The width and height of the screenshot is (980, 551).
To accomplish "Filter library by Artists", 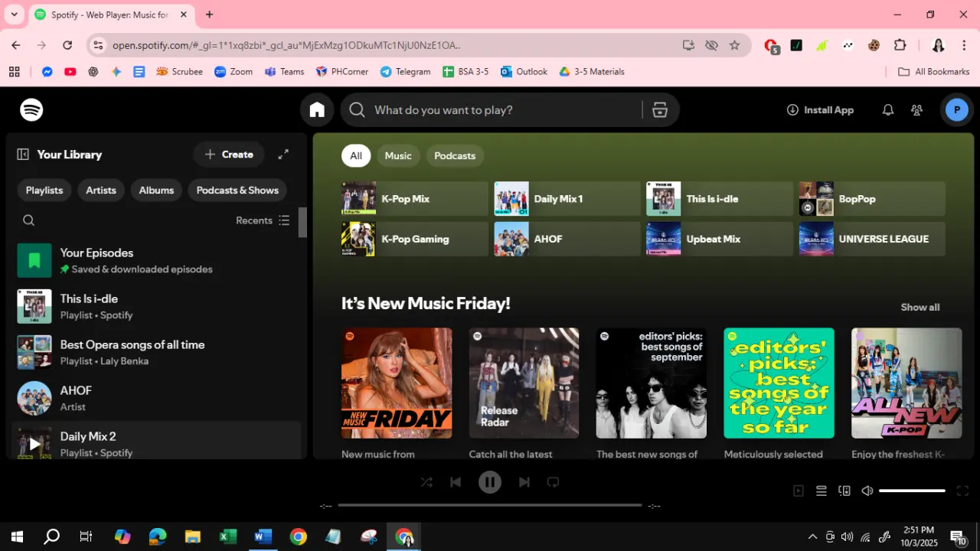I will (x=101, y=191).
